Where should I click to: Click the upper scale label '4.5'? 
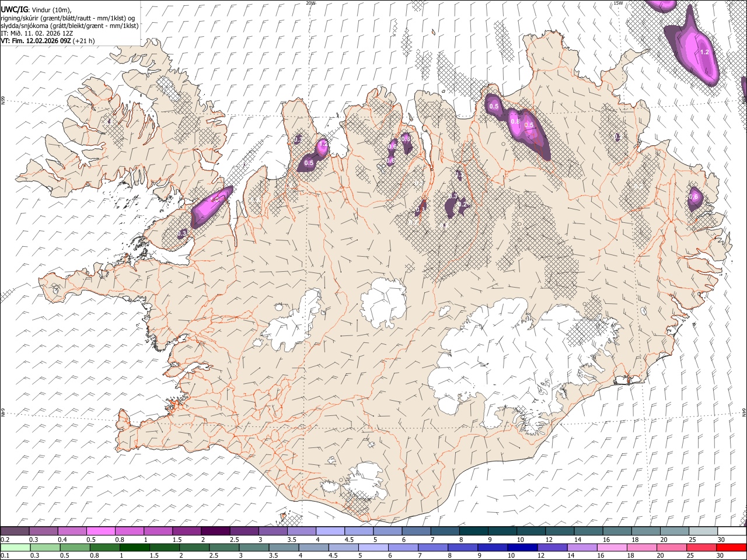point(349,540)
